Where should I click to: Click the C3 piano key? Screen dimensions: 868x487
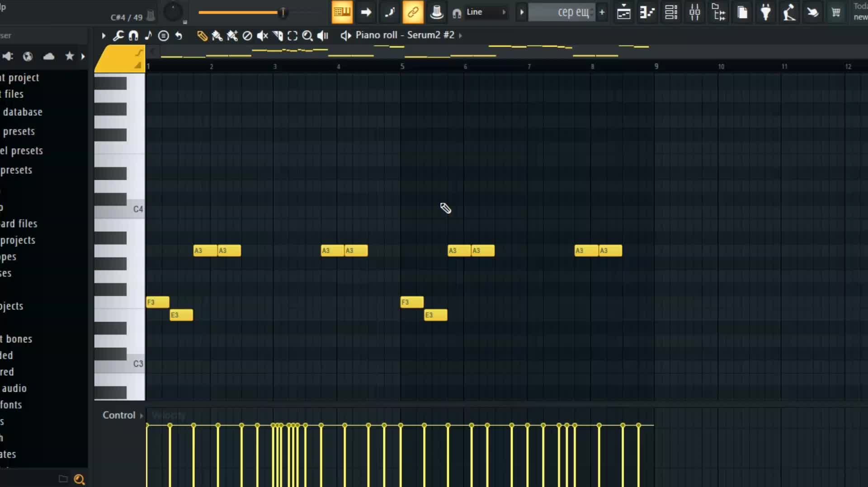point(119,364)
